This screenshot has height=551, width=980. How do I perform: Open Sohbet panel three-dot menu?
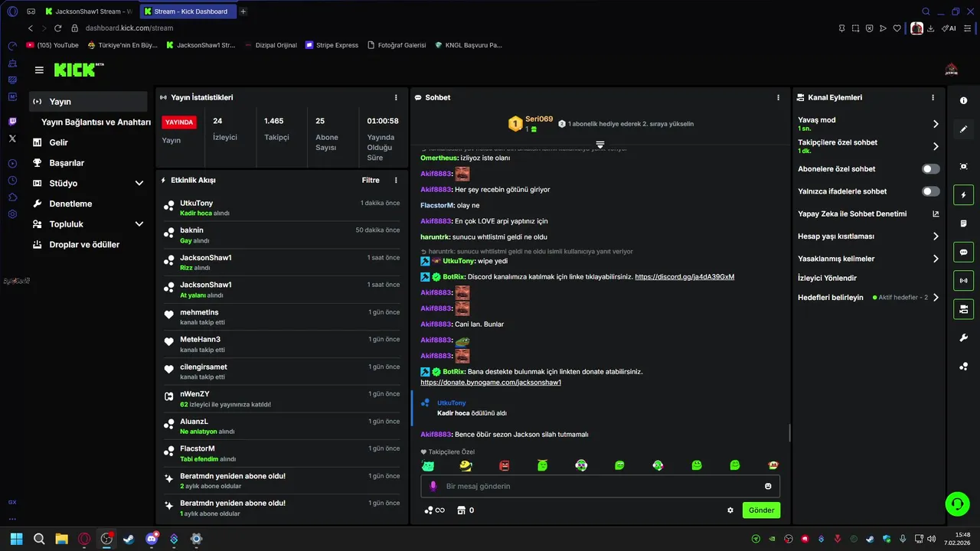coord(779,98)
